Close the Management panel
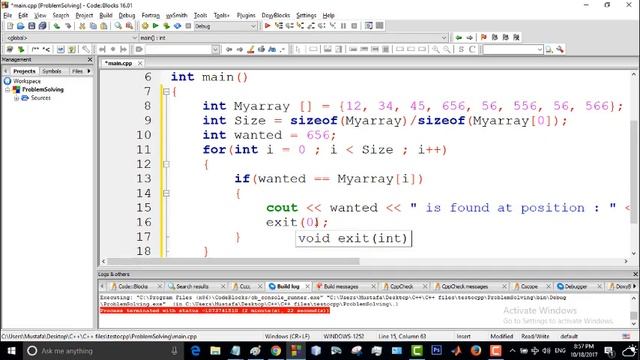Screen dimensions: 640x360 pyautogui.click(x=90, y=60)
